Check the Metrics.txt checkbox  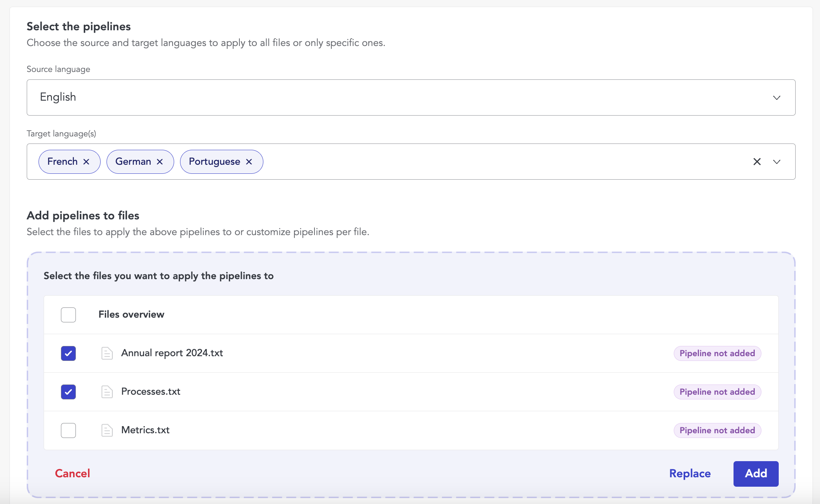[x=68, y=430]
